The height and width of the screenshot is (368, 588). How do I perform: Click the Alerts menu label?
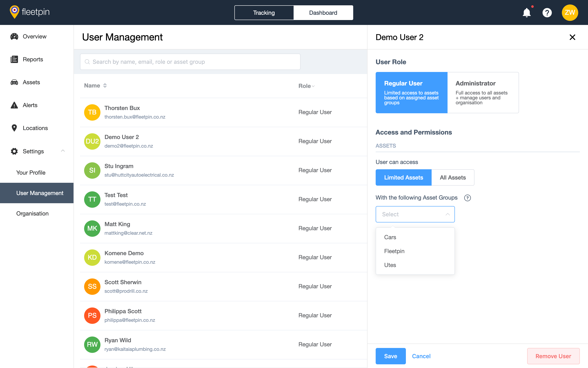point(30,105)
